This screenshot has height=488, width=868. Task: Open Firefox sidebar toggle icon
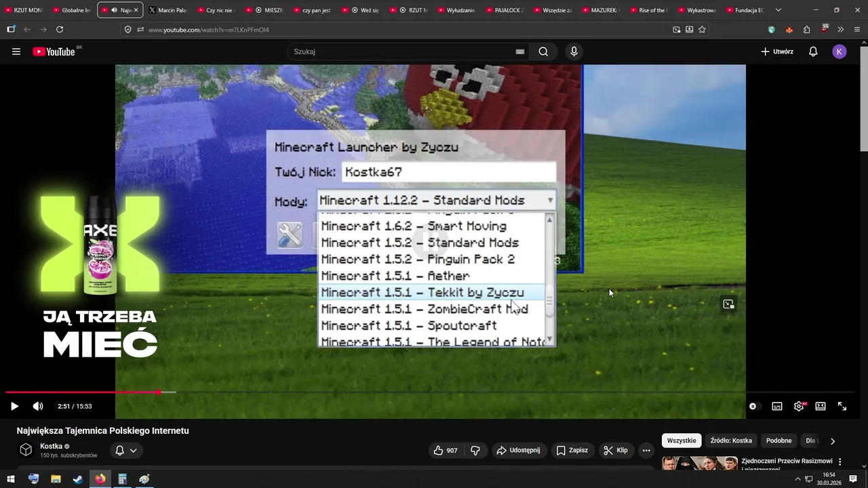coord(11,29)
